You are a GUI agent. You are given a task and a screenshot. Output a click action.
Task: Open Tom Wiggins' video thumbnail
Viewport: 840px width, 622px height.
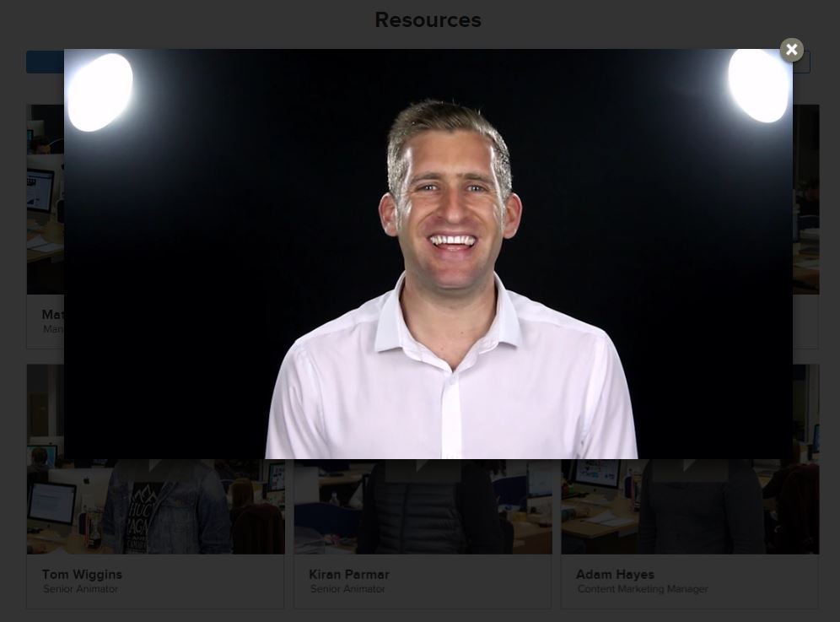coord(155,506)
